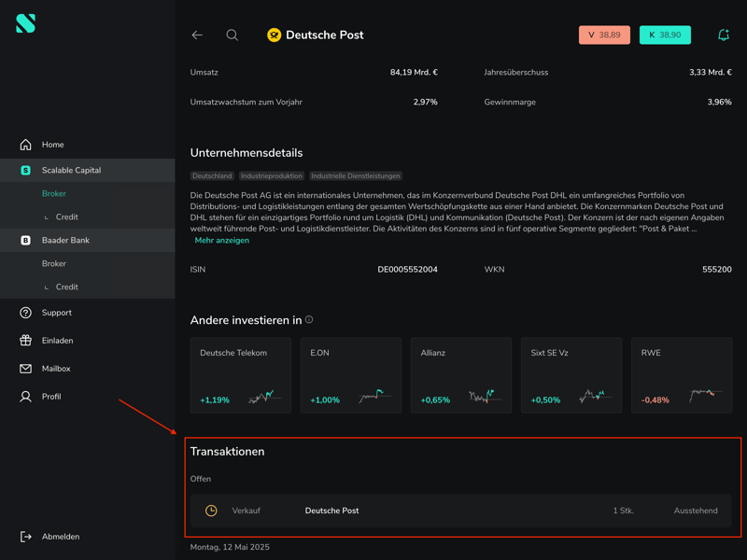Viewport: 747px width, 560px height.
Task: Click the Industrielle Dienstleistungen tag
Action: pyautogui.click(x=356, y=175)
